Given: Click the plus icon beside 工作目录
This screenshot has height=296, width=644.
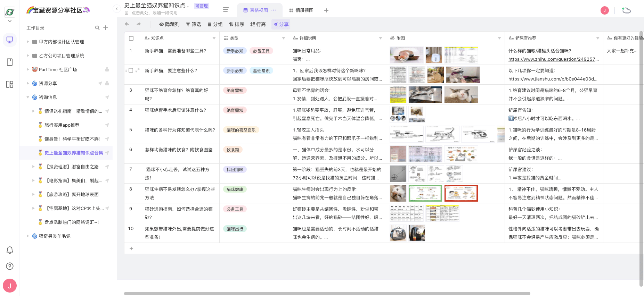Looking at the screenshot, I should coord(106,28).
